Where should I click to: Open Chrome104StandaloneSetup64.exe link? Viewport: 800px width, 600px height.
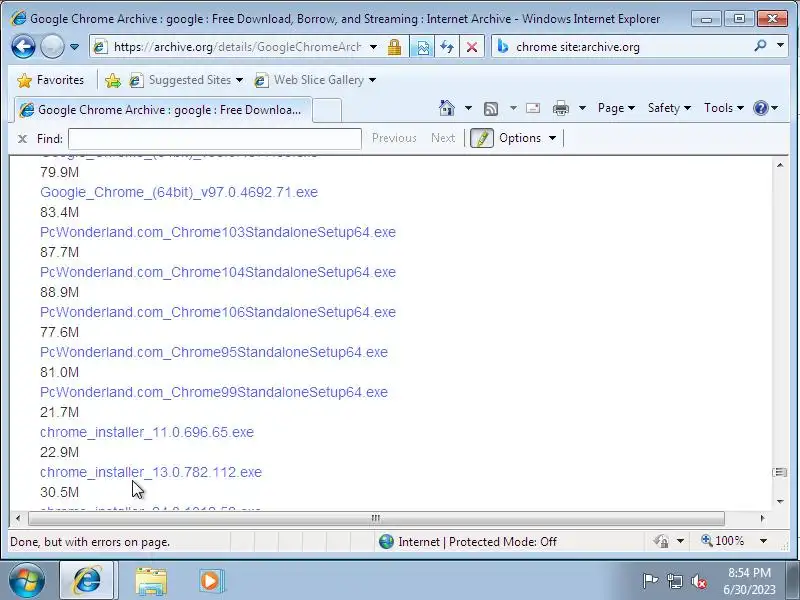click(218, 272)
